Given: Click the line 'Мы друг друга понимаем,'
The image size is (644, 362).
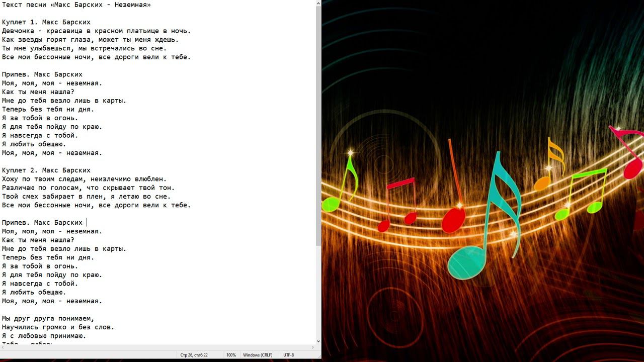Looking at the screenshot, I should coord(48,318).
